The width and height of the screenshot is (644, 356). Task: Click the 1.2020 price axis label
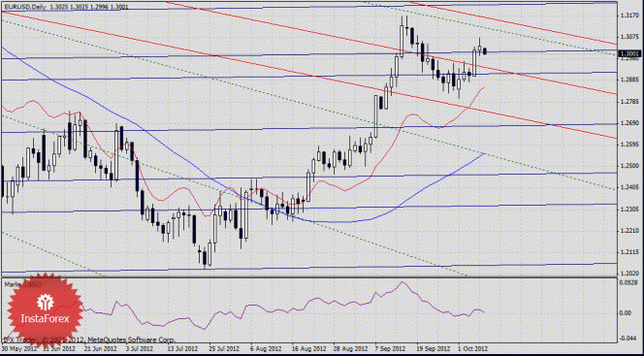pyautogui.click(x=629, y=273)
